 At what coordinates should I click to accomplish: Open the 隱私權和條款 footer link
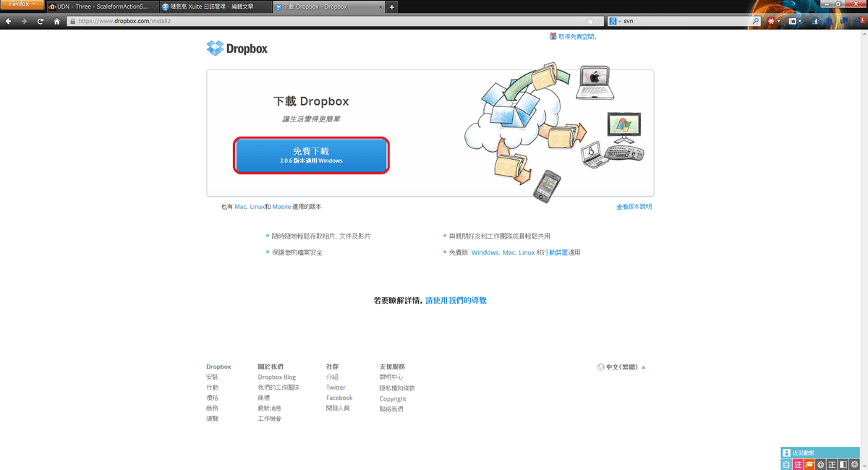(397, 388)
